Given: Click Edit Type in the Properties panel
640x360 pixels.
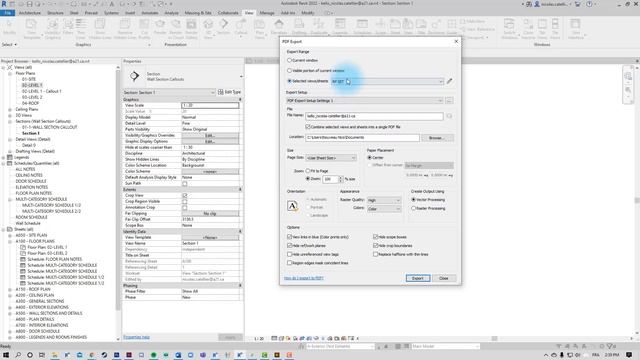Looking at the screenshot, I should tap(229, 92).
